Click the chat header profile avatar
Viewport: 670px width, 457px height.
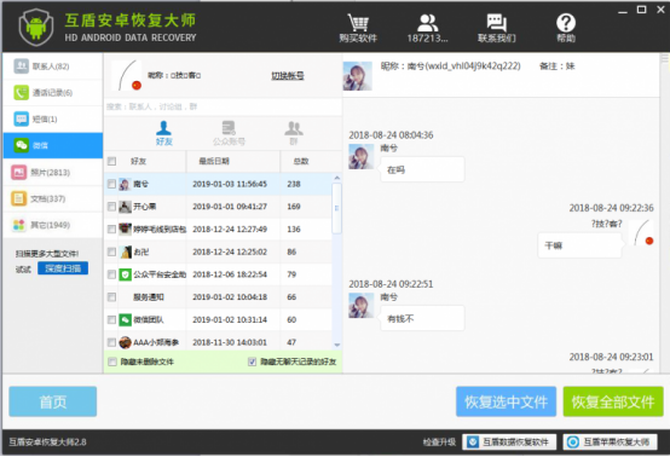click(x=358, y=76)
